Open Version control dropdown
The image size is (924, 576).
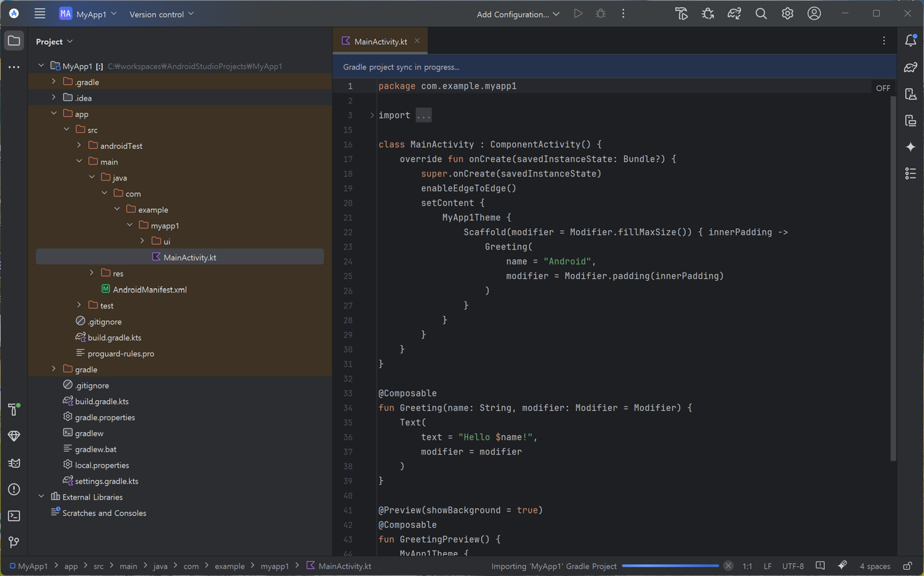click(161, 14)
